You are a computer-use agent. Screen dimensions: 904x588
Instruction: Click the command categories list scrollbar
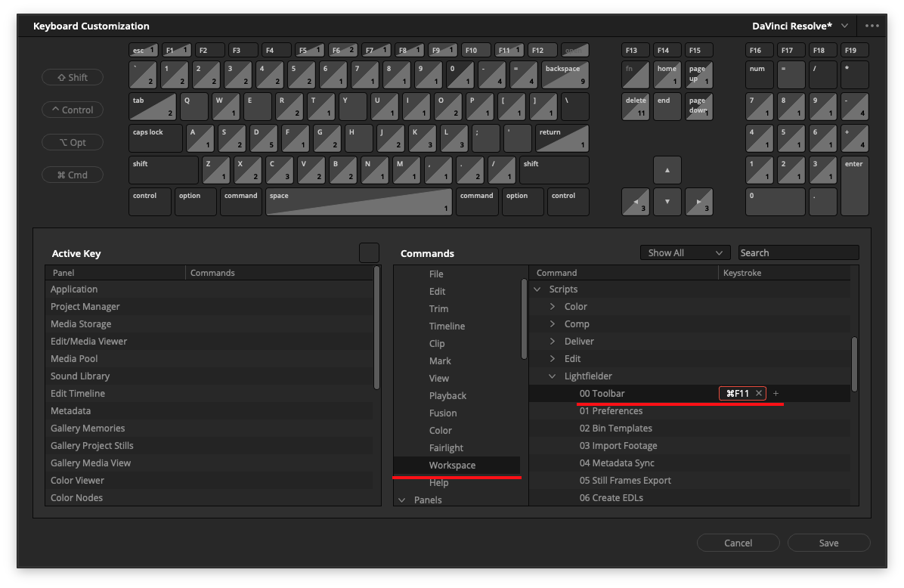[x=524, y=319]
